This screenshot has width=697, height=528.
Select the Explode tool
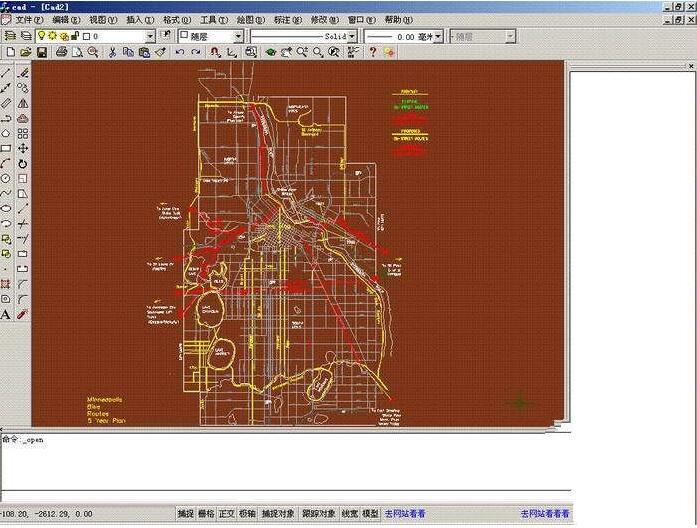click(x=23, y=315)
